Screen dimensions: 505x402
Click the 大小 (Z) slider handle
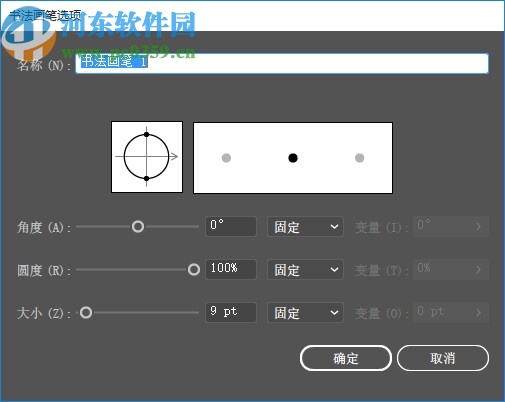(86, 313)
